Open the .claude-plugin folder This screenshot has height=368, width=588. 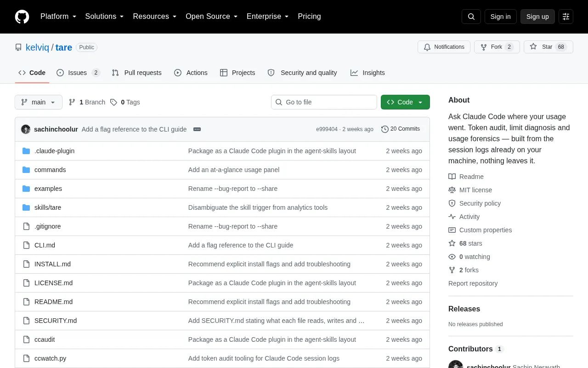pyautogui.click(x=54, y=151)
